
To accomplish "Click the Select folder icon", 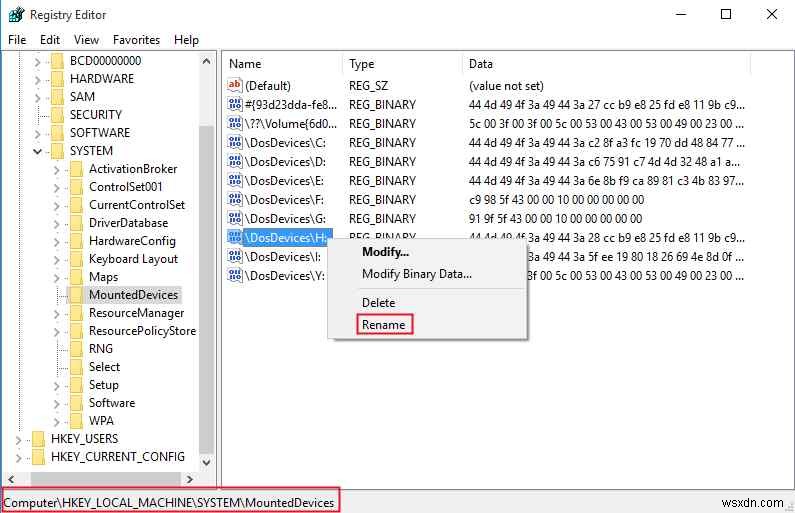I will (76, 367).
